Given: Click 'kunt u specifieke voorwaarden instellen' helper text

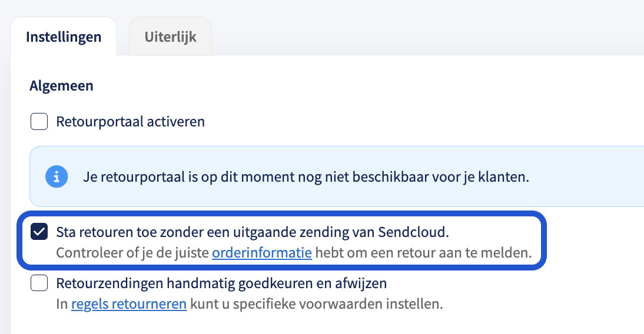Looking at the screenshot, I should pyautogui.click(x=316, y=303).
